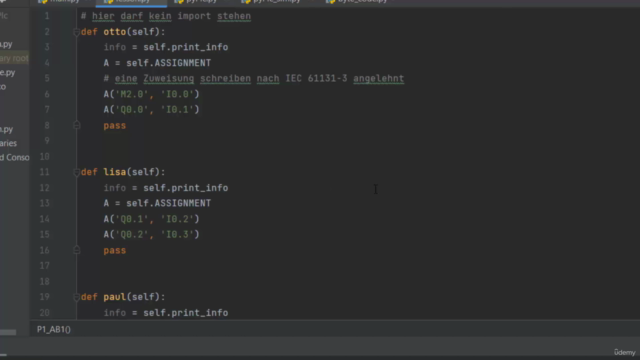Click fold end marker at line 16 pass
The width and height of the screenshot is (640, 360).
tap(76, 250)
